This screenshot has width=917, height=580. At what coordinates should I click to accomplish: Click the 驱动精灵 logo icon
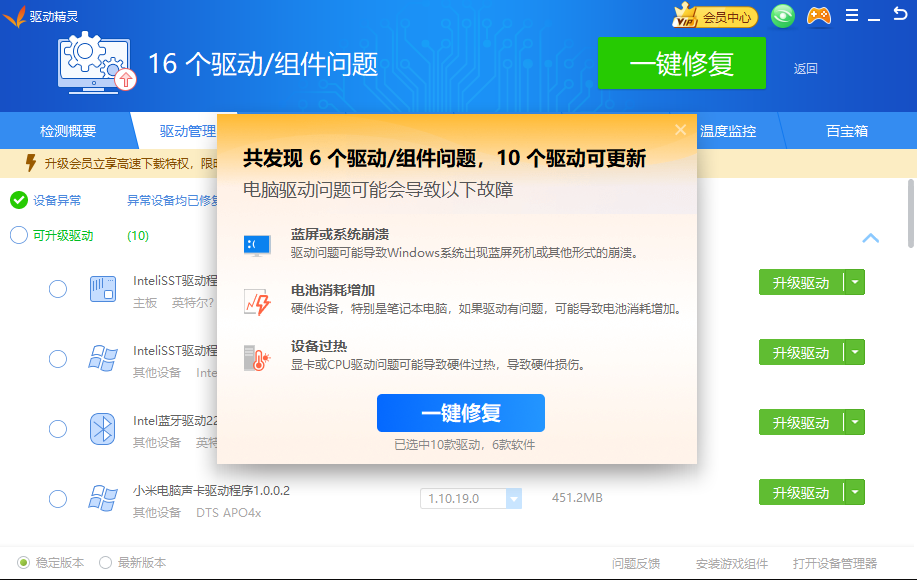point(14,16)
